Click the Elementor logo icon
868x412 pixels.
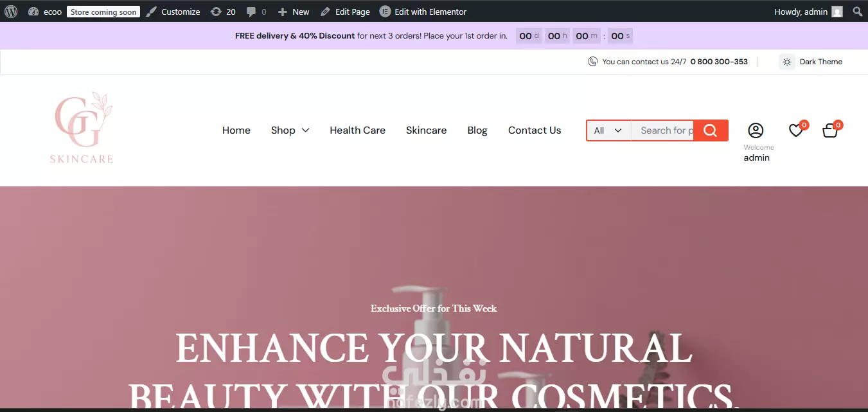(x=385, y=12)
